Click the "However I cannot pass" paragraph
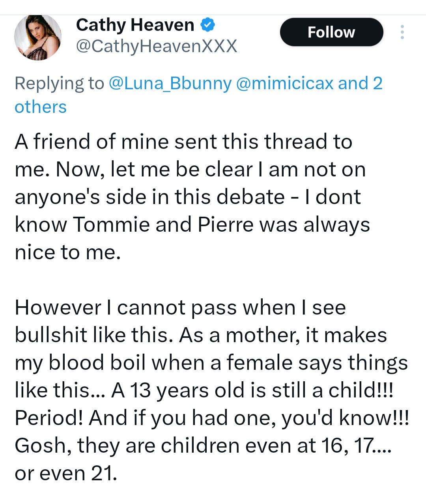Viewport: 426px width, 504px height. [180, 307]
